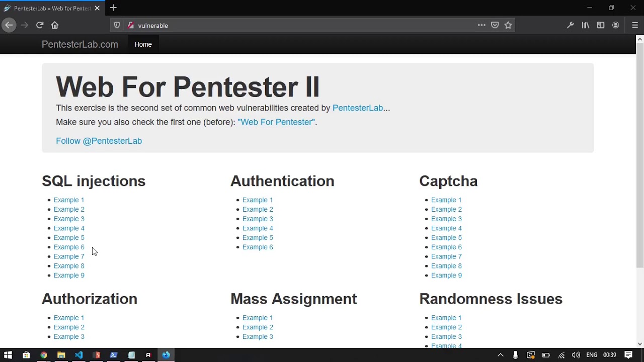Open Randomness Issues Example 1
The height and width of the screenshot is (362, 644).
tap(446, 318)
